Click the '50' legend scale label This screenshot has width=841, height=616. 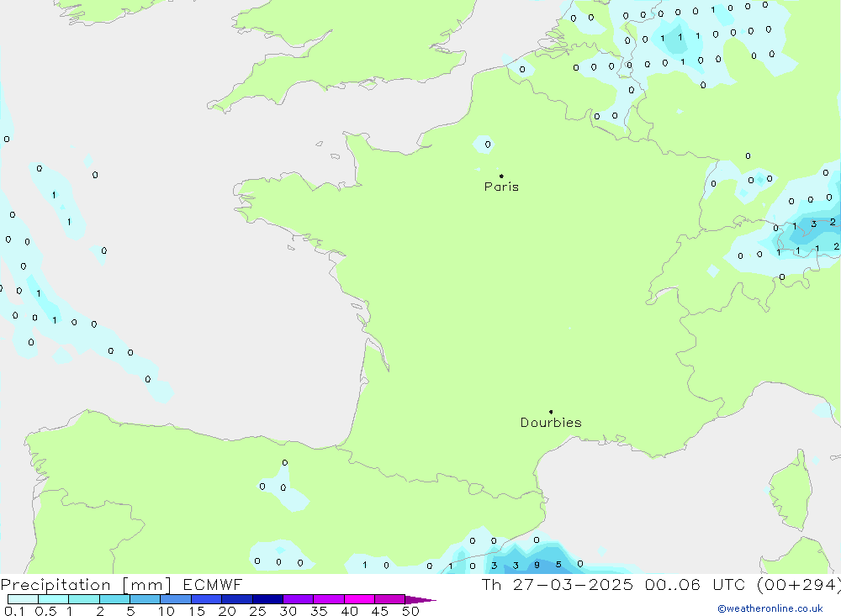[410, 611]
